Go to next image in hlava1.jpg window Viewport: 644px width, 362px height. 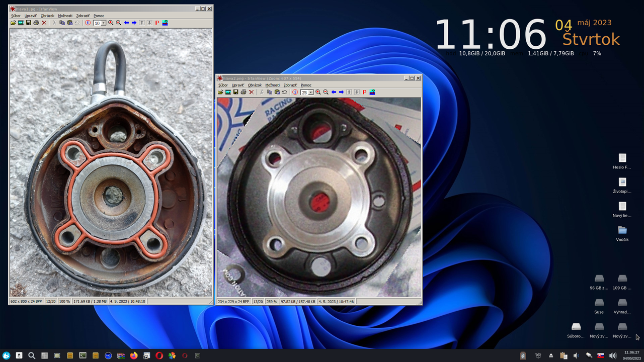pyautogui.click(x=134, y=23)
